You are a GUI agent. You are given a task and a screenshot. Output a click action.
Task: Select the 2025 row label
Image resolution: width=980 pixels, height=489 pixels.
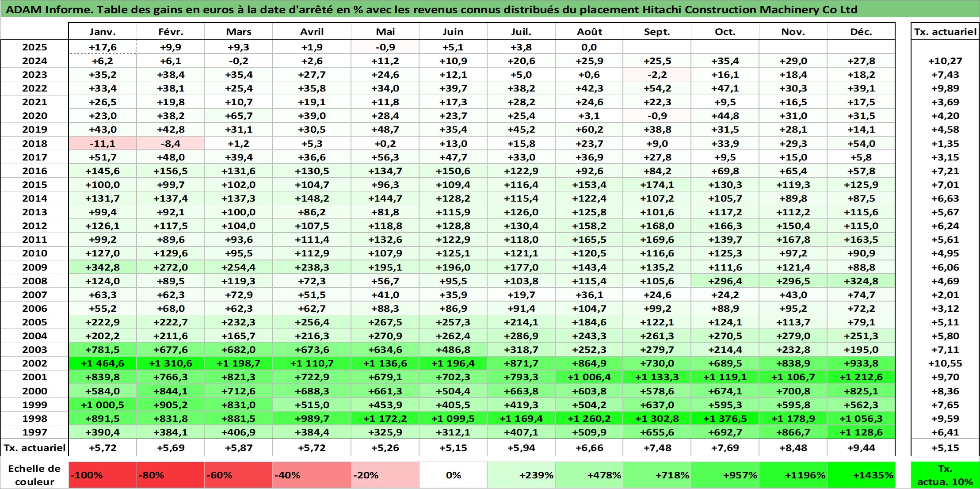[34, 47]
